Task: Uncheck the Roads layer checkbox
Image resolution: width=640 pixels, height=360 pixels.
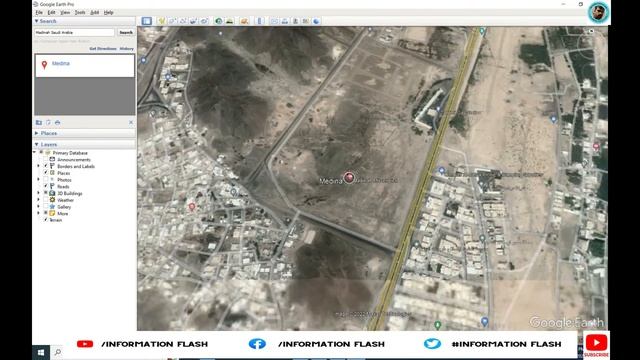Action: (x=46, y=186)
